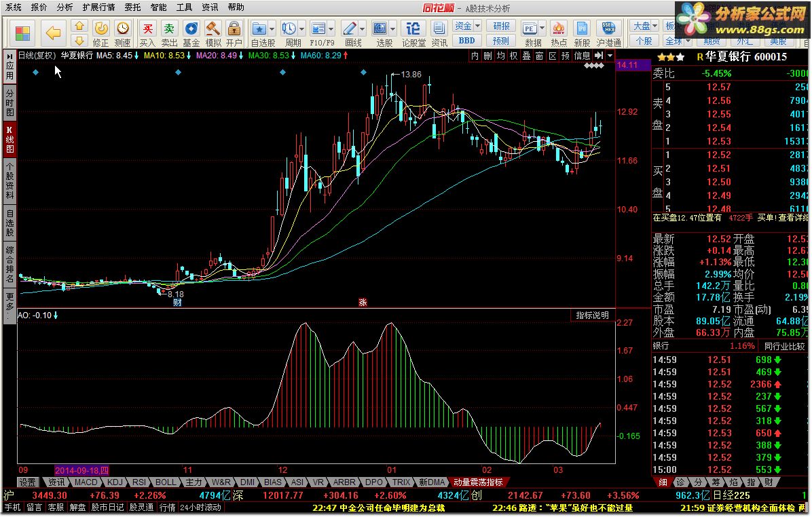The height and width of the screenshot is (517, 812).
Task: Click the 财 marker on the chart
Action: pos(177,303)
